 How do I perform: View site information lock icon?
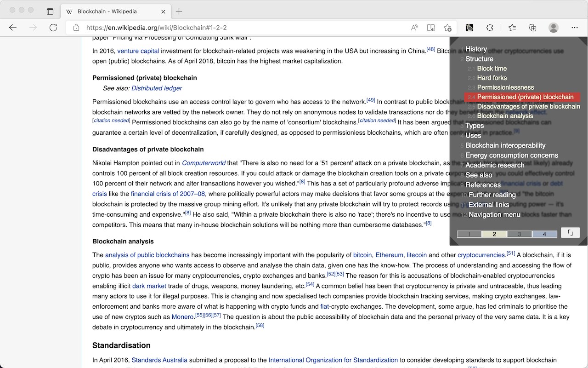(76, 28)
